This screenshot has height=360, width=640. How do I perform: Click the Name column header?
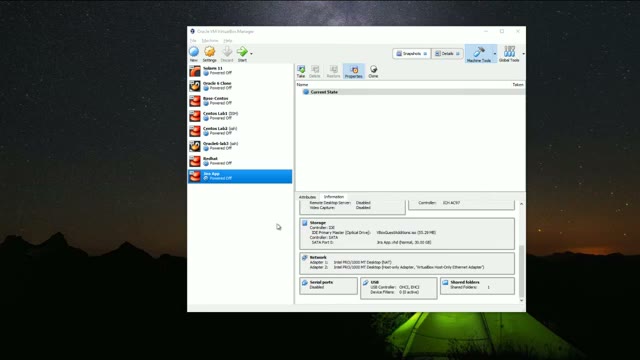pos(302,84)
